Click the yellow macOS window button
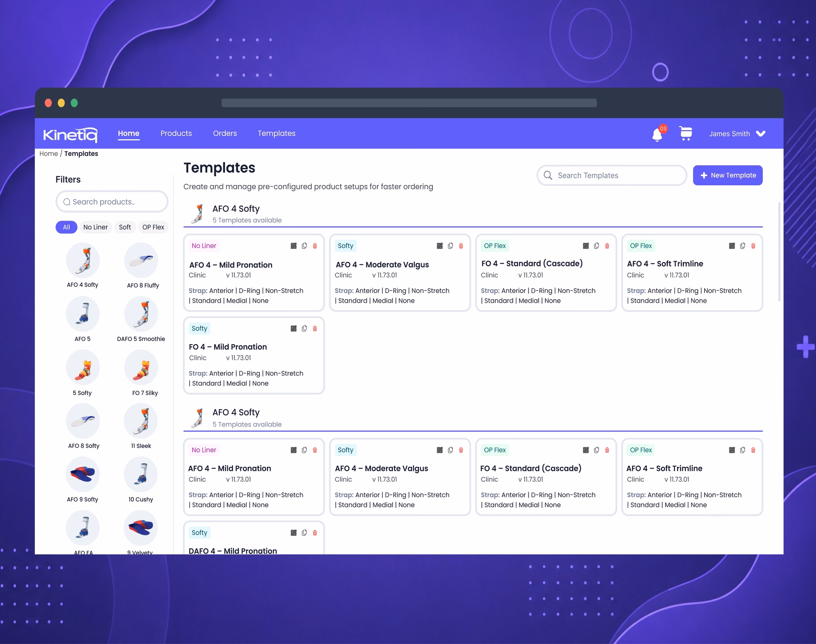This screenshot has width=816, height=644. pyautogui.click(x=61, y=103)
